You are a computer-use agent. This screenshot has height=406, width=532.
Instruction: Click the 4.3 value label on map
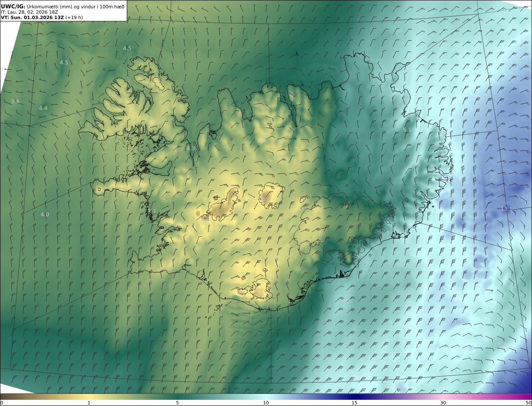tap(190, 148)
